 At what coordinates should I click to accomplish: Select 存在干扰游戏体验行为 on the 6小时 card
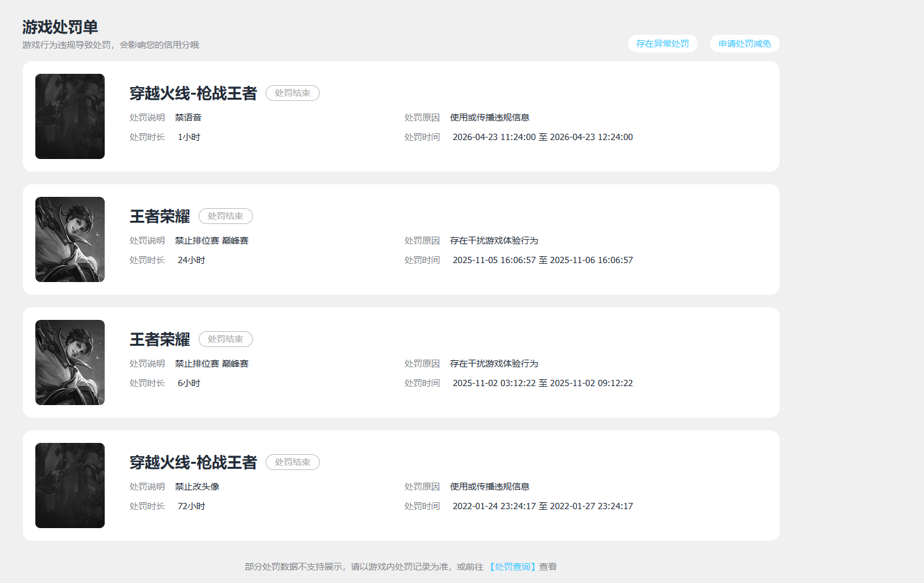pos(494,363)
